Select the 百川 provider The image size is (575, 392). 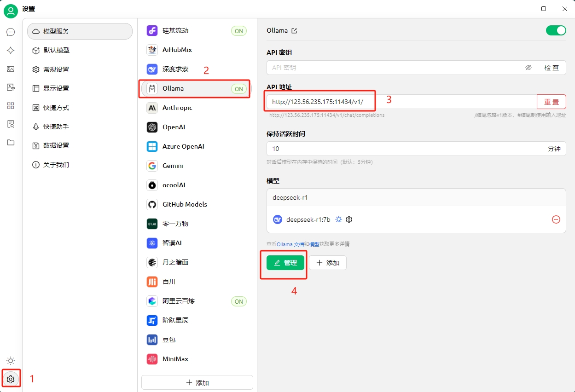[197, 282]
